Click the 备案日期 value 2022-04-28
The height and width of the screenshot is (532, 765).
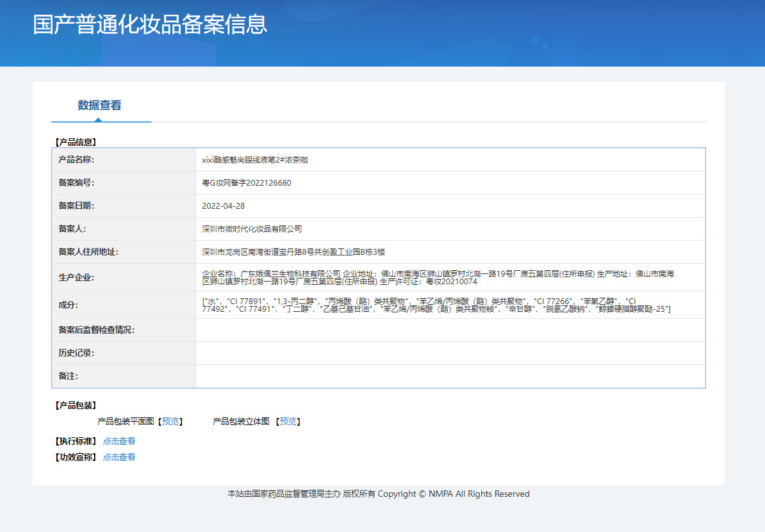tap(223, 206)
